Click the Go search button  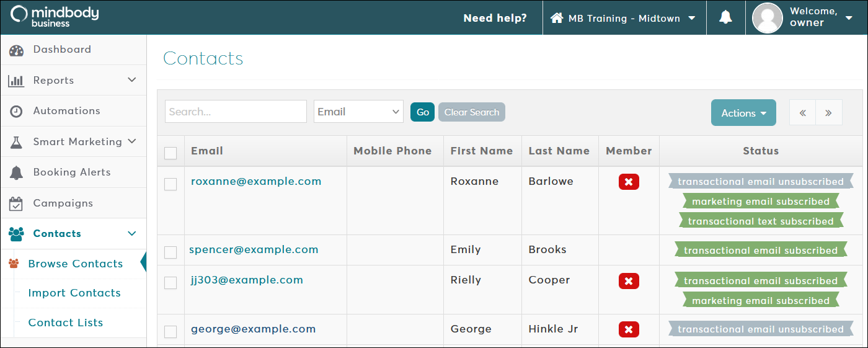[x=423, y=112]
